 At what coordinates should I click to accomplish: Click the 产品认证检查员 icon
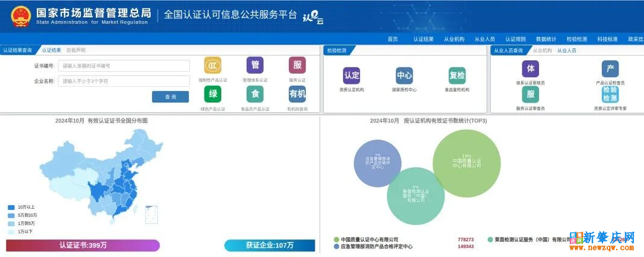point(610,69)
